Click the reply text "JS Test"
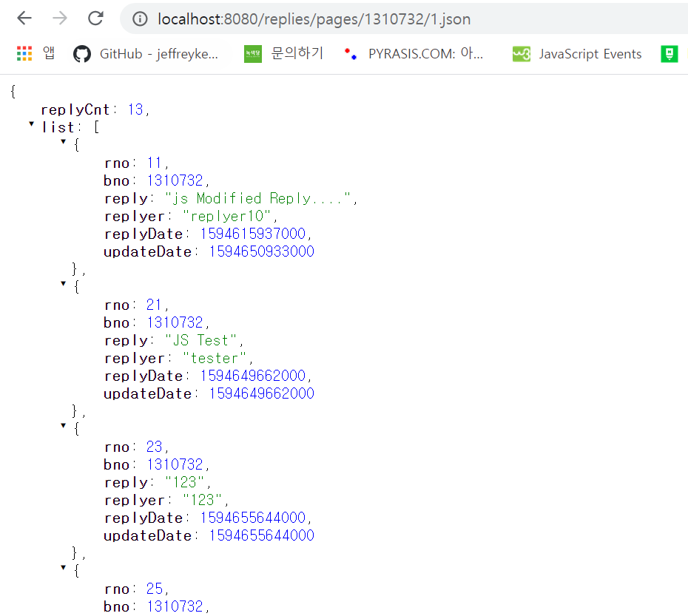Viewport: 688px width, 616px height. pyautogui.click(x=200, y=340)
